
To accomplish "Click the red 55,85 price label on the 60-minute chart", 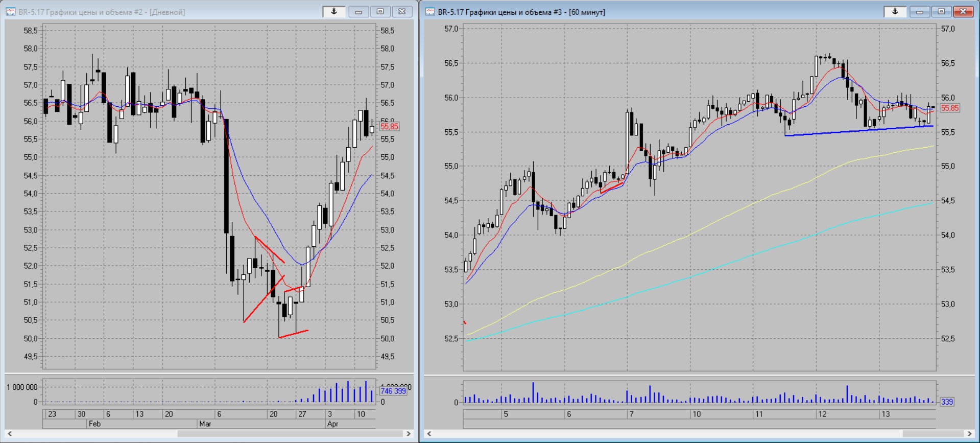I will point(950,108).
